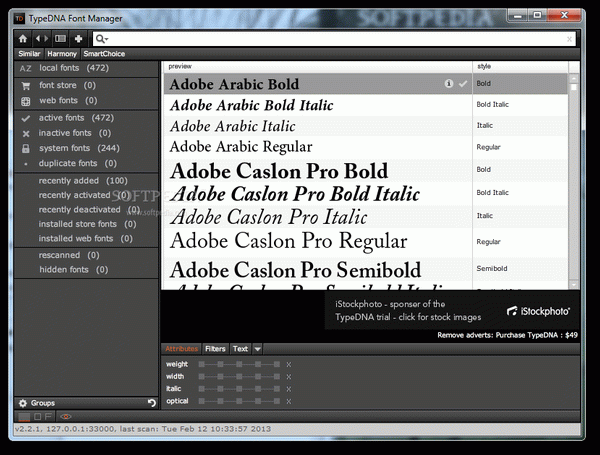Open web fonts via globe icon
This screenshot has width=600, height=455.
click(26, 101)
